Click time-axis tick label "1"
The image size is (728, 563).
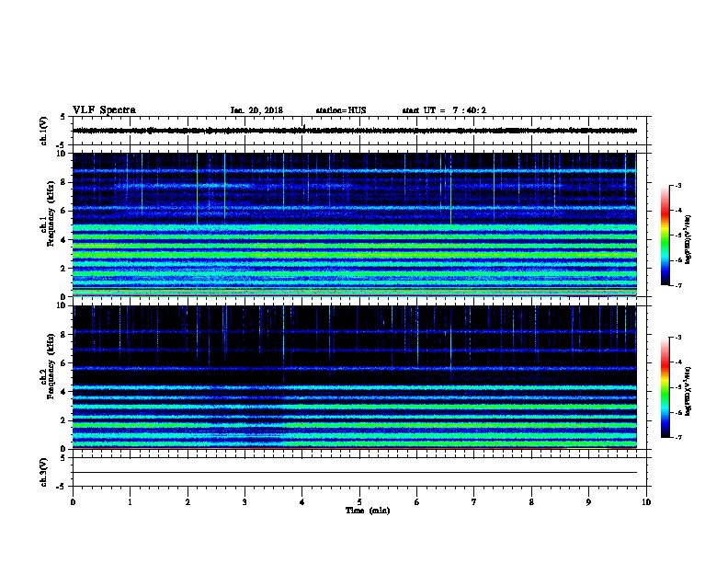(x=130, y=502)
